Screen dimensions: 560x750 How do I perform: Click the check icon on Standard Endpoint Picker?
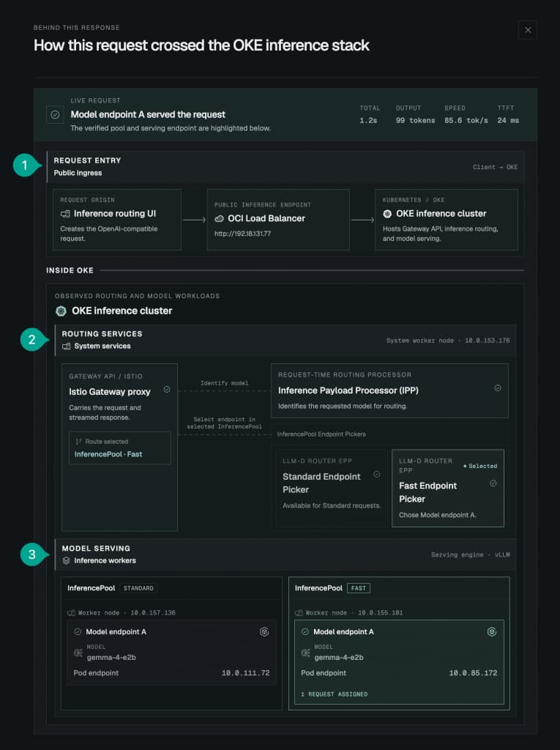click(377, 475)
